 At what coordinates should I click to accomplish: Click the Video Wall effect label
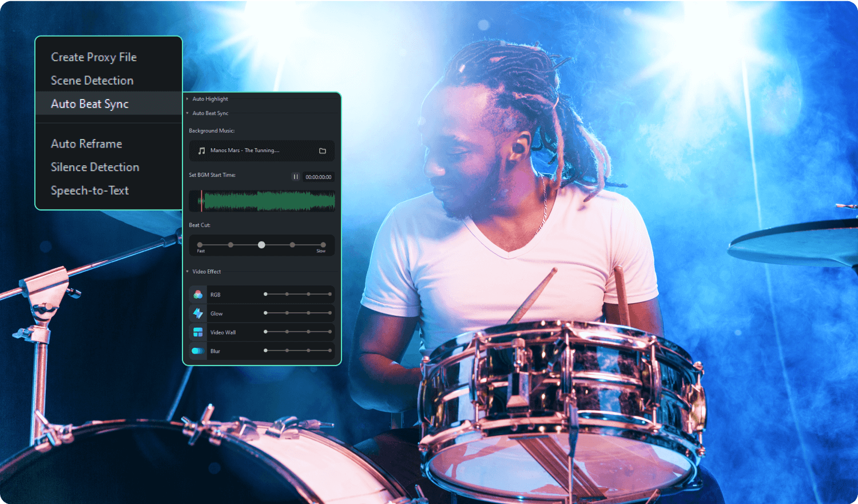click(x=223, y=332)
